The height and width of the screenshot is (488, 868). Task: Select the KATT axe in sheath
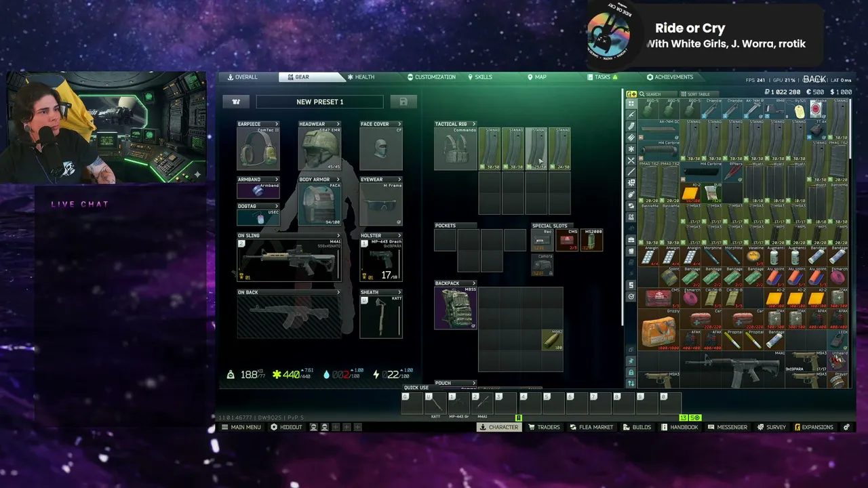[x=381, y=317]
